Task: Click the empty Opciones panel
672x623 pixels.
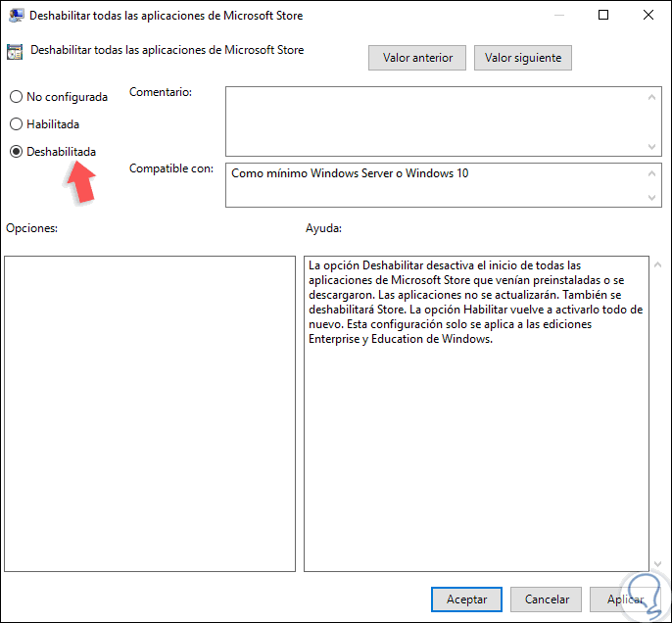Action: [150, 413]
